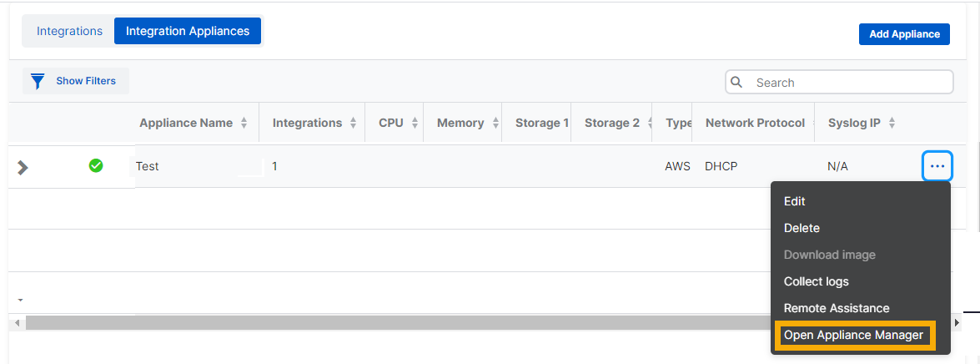This screenshot has height=364, width=980.
Task: Sort by Memory column arrows
Action: [495, 123]
